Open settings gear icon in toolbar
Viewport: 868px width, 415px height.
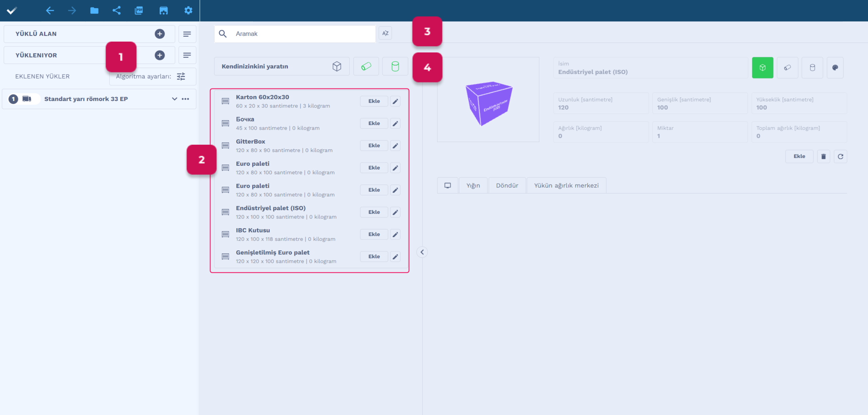tap(188, 11)
